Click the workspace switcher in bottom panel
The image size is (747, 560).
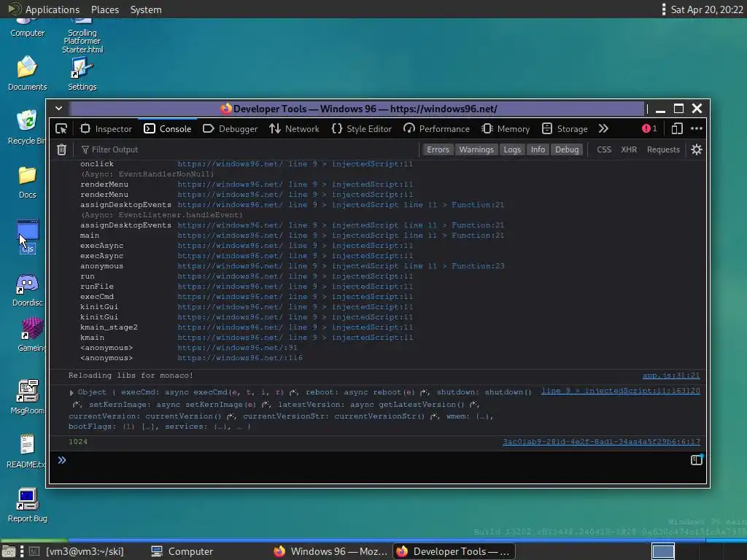(662, 551)
